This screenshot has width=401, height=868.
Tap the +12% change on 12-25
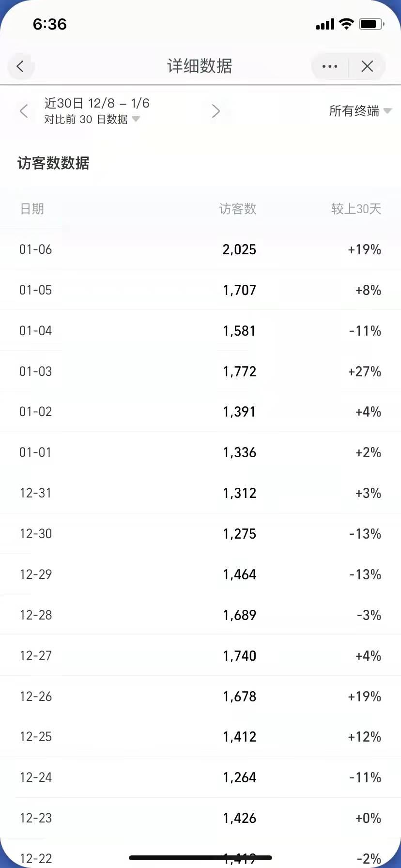pyautogui.click(x=364, y=737)
